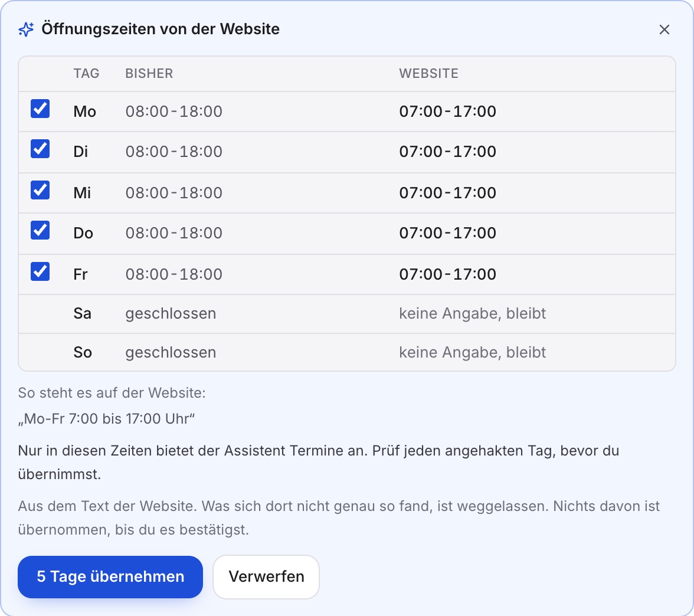Image resolution: width=694 pixels, height=616 pixels.
Task: Click "geschlossen" in the So row
Action: pyautogui.click(x=171, y=353)
